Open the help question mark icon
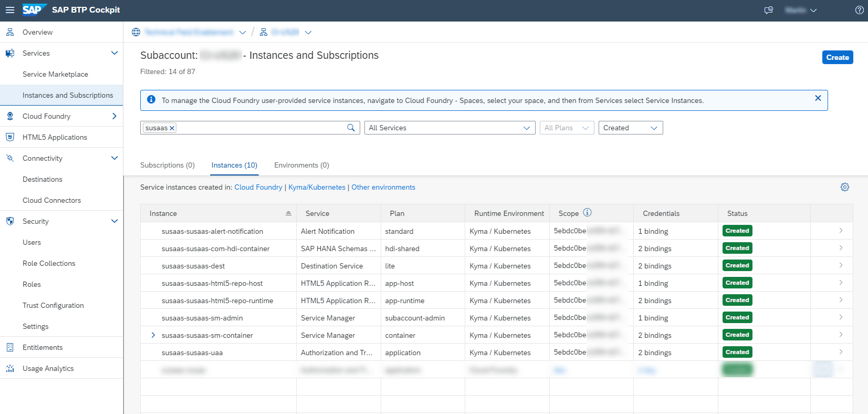Viewport: 868px width, 414px height. pyautogui.click(x=860, y=10)
